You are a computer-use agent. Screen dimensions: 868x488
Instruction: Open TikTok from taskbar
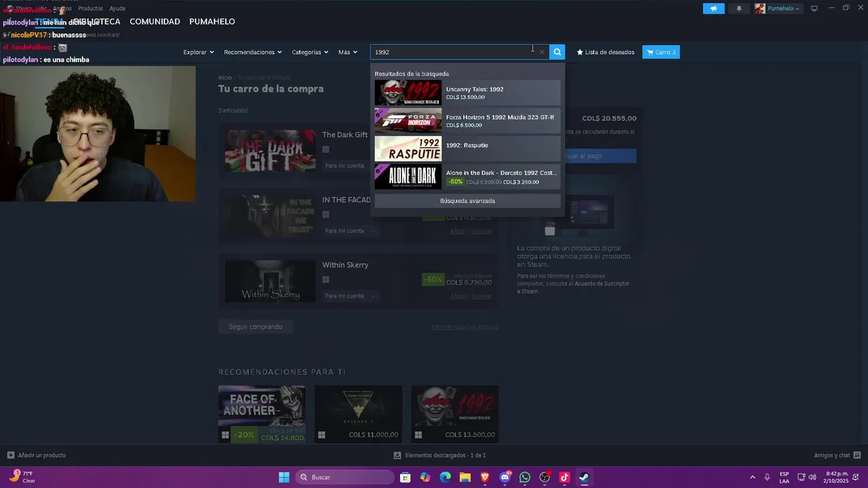(564, 477)
